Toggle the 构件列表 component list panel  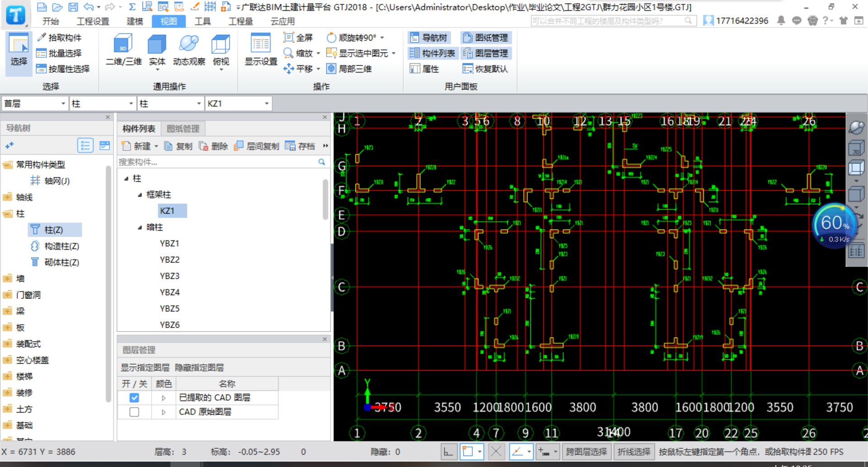433,53
